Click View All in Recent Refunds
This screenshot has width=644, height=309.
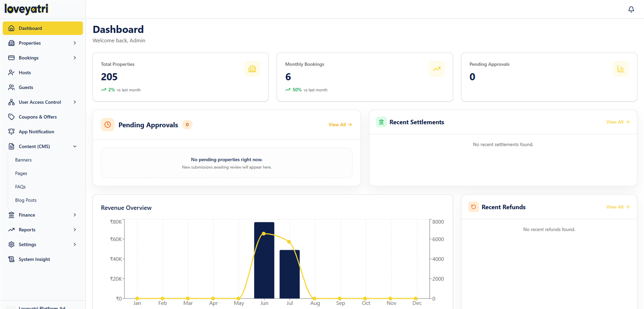tap(618, 207)
